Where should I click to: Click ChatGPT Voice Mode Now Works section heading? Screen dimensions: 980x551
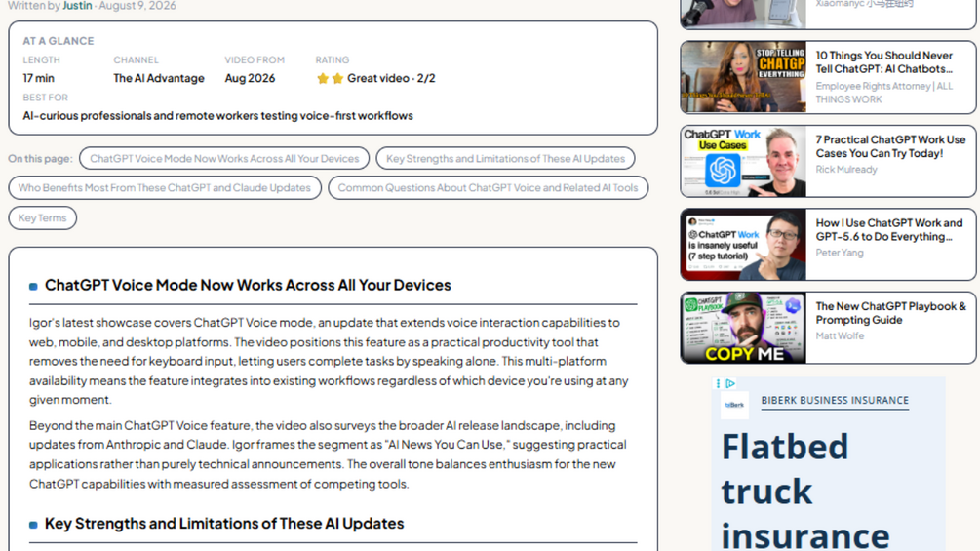pos(248,285)
